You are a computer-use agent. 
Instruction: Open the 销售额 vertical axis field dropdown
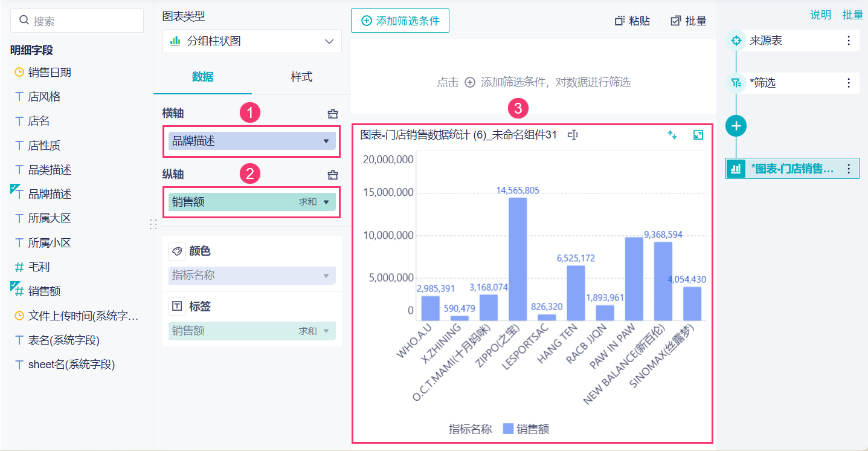326,202
